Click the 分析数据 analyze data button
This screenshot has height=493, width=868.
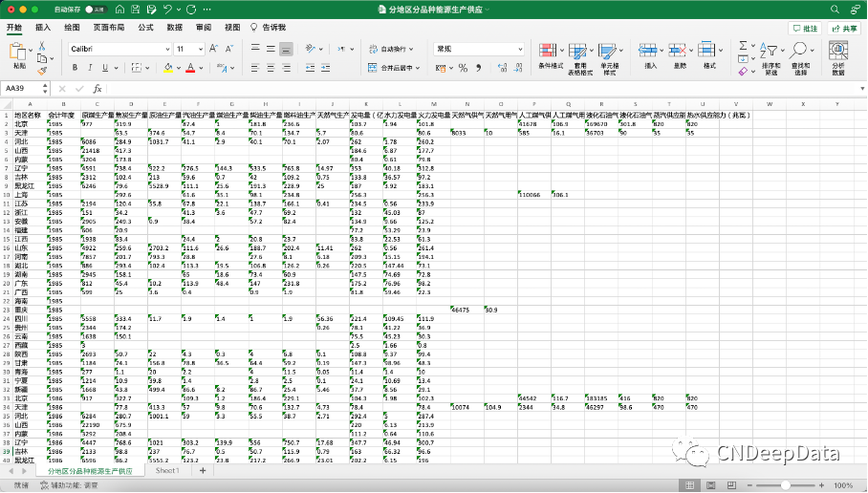coord(838,58)
